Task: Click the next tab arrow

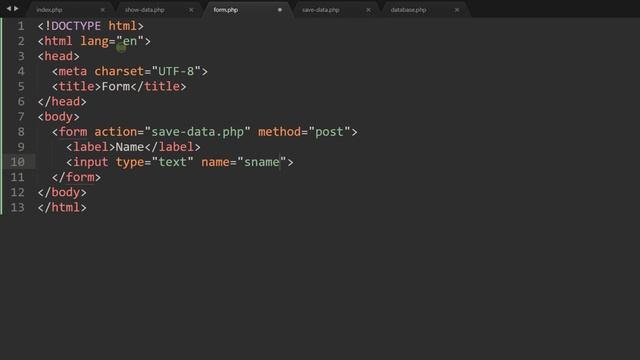Action: tap(16, 9)
